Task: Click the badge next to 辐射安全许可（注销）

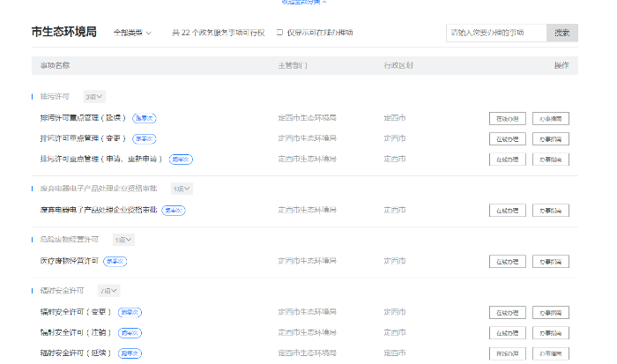Action: (x=129, y=332)
